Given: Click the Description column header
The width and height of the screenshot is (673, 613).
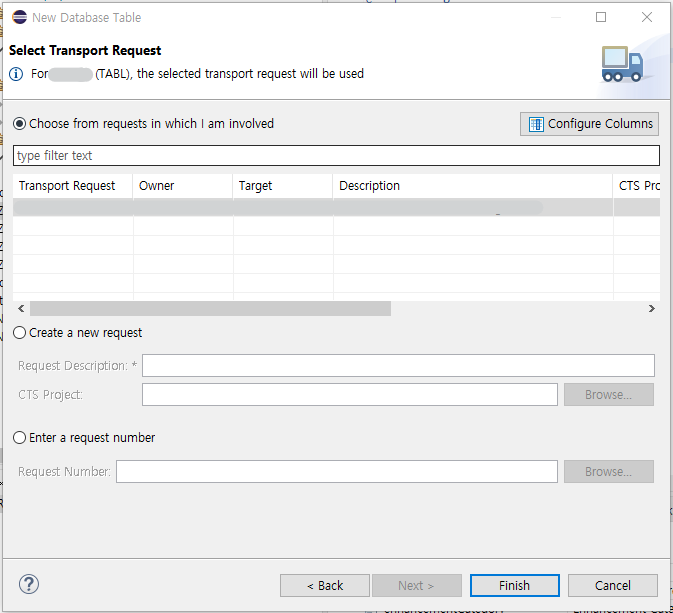Looking at the screenshot, I should (x=370, y=186).
